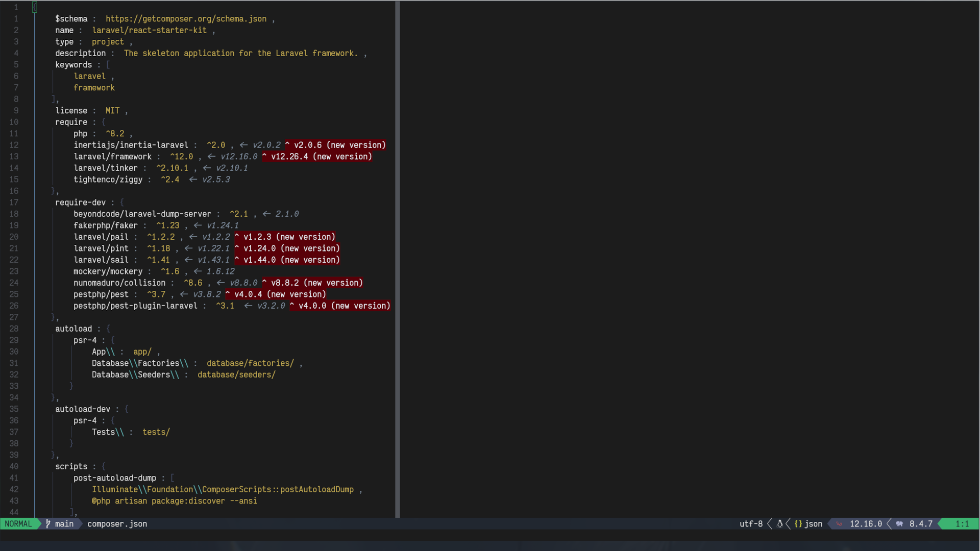This screenshot has width=980, height=551.
Task: Click line number 20 in the gutter
Action: 14,237
